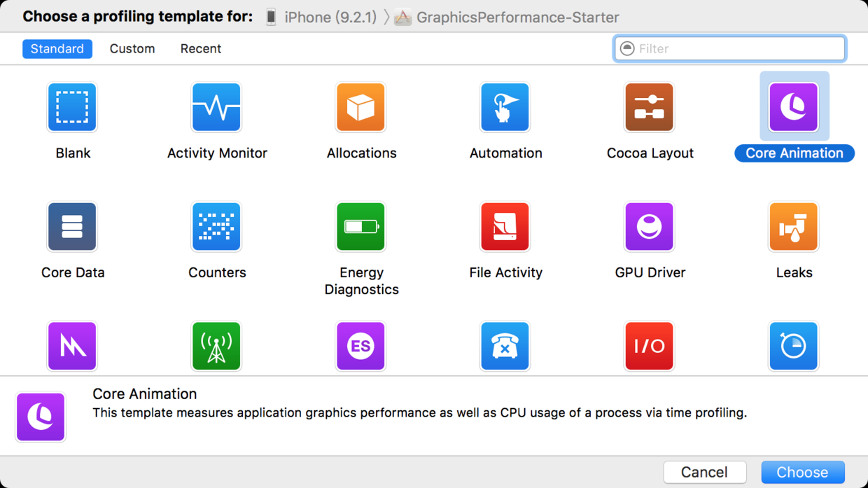
Task: Select the Energy Diagnostics template
Action: 360,227
